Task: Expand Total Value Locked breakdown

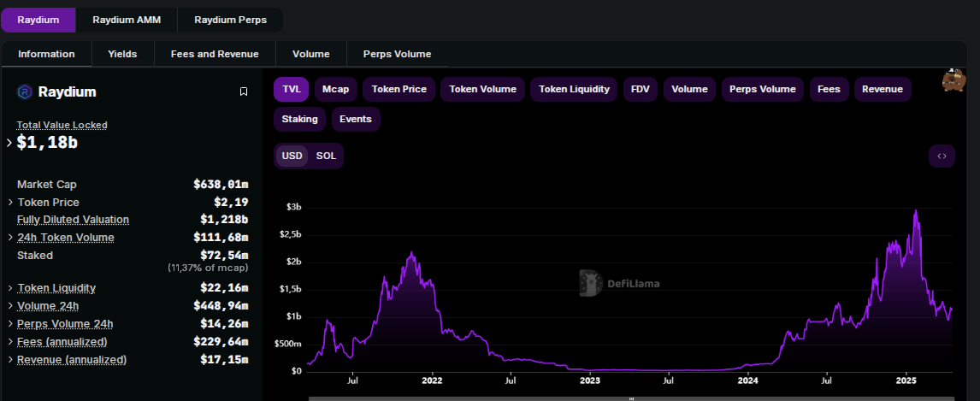Action: [9, 143]
